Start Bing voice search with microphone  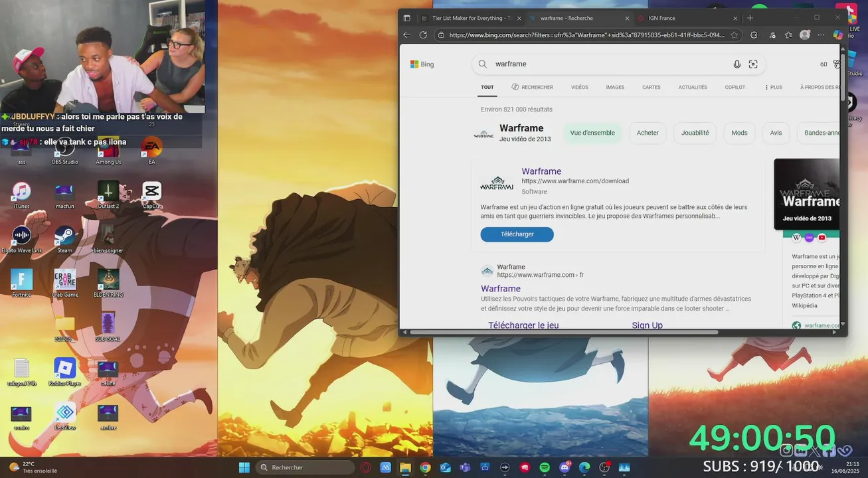(x=737, y=64)
